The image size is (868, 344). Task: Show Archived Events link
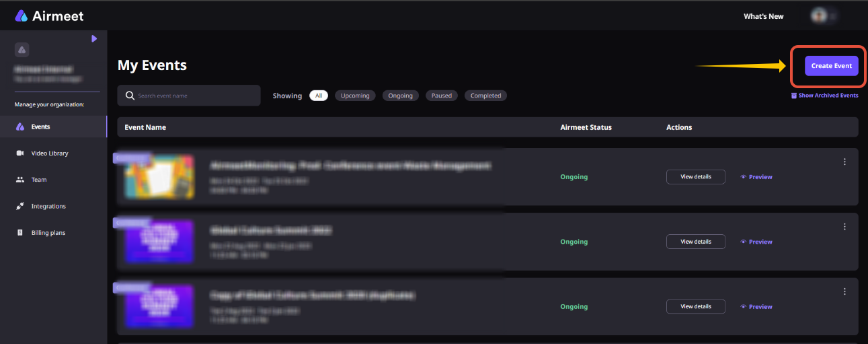click(x=824, y=96)
